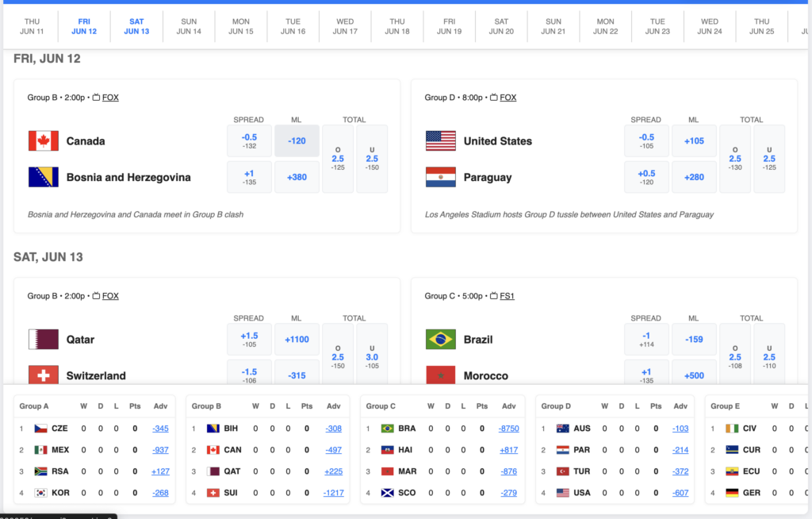Click the Brazil flag in the match card
The height and width of the screenshot is (519, 812).
[441, 340]
